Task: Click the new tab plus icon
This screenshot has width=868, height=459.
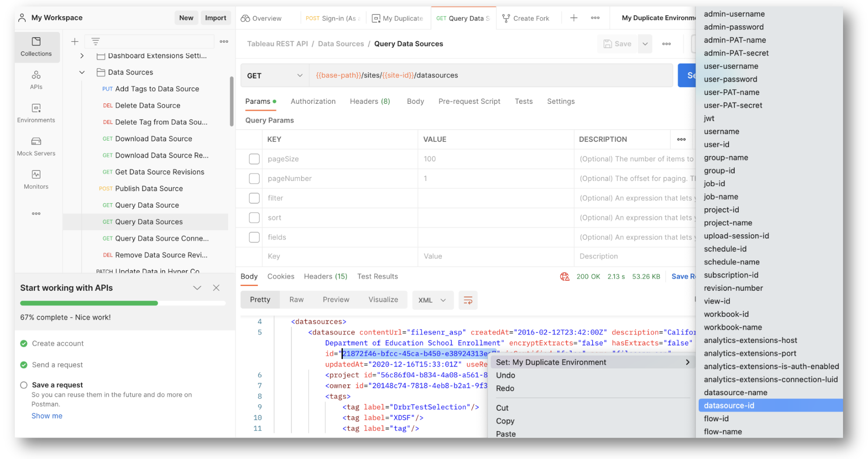Action: tap(574, 18)
